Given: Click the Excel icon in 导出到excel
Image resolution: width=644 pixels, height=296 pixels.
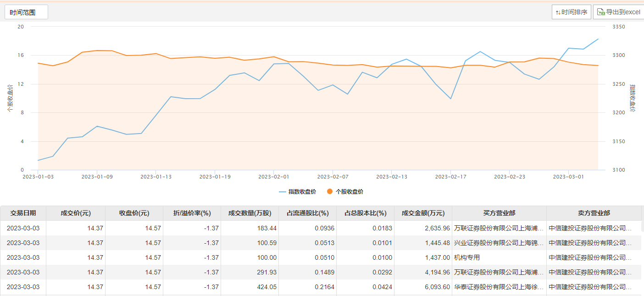Looking at the screenshot, I should point(600,12).
